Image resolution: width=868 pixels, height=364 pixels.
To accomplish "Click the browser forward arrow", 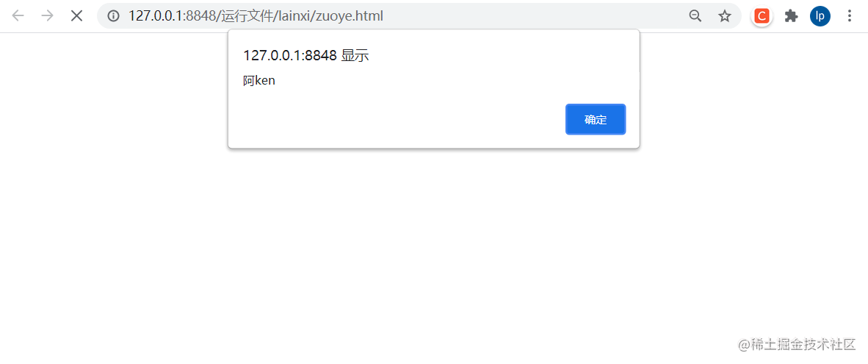I will (48, 16).
